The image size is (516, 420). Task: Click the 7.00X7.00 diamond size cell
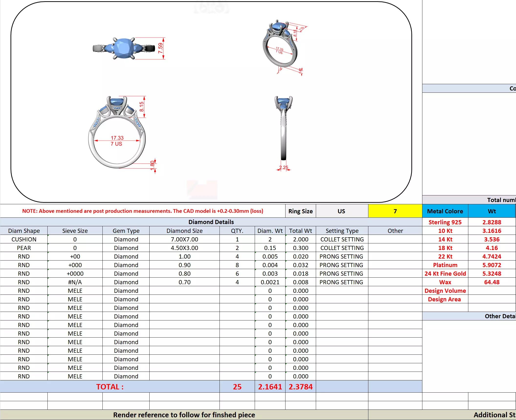(x=184, y=239)
